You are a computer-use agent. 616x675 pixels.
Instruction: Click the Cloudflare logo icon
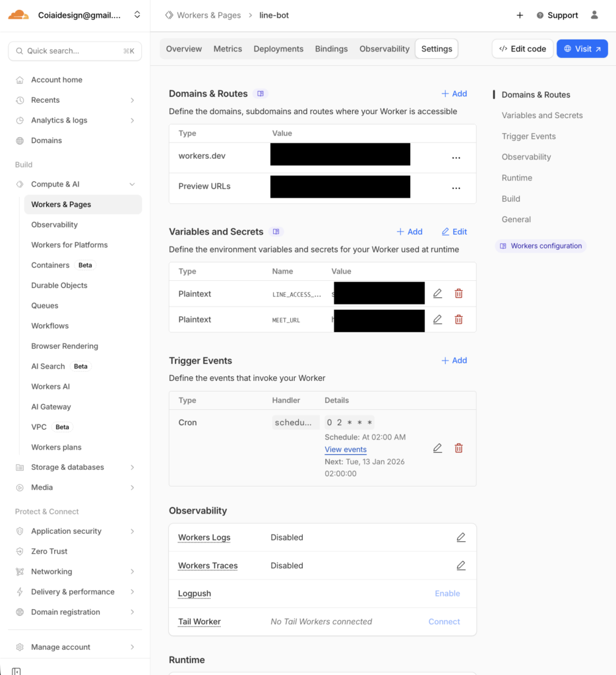click(x=18, y=15)
